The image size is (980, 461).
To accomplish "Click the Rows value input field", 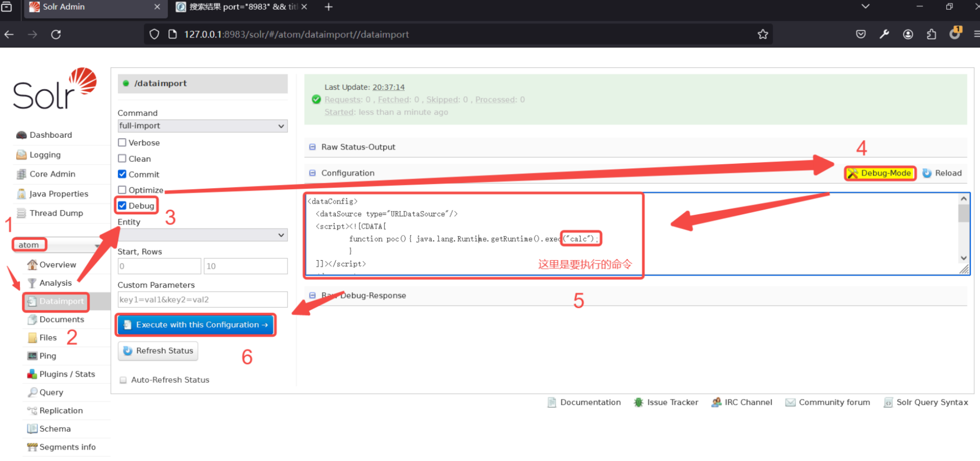I will pos(245,266).
